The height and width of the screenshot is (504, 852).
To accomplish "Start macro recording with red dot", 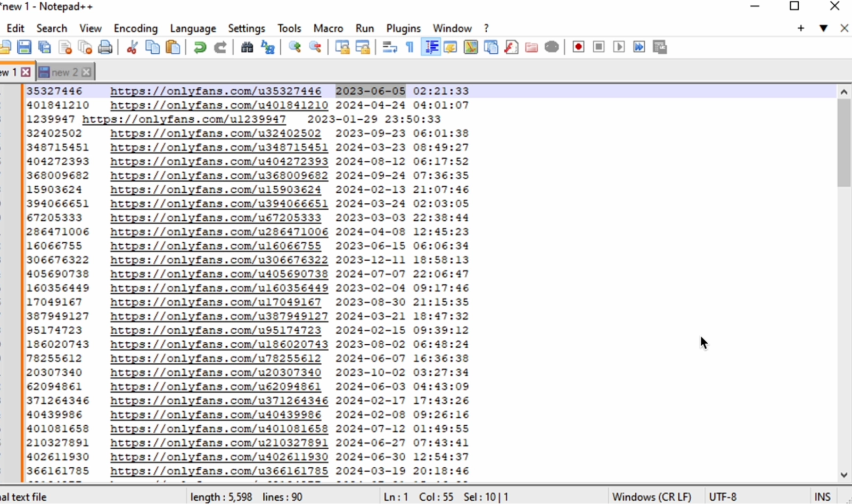I will pos(578,47).
